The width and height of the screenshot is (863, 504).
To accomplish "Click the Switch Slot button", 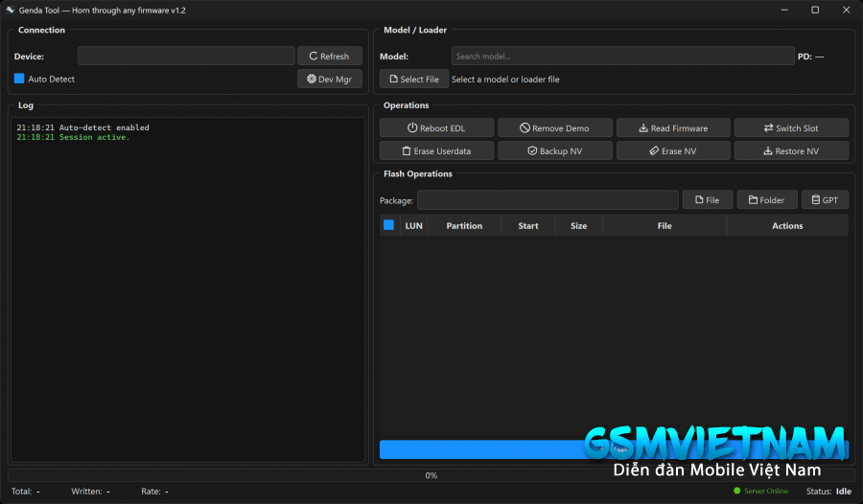I will point(791,128).
